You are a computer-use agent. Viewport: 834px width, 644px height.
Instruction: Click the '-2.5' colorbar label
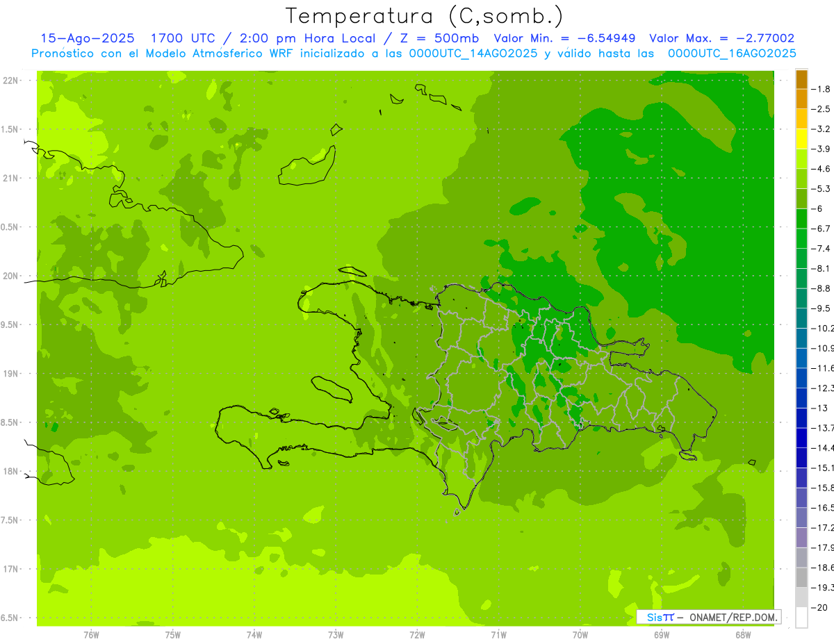click(821, 109)
